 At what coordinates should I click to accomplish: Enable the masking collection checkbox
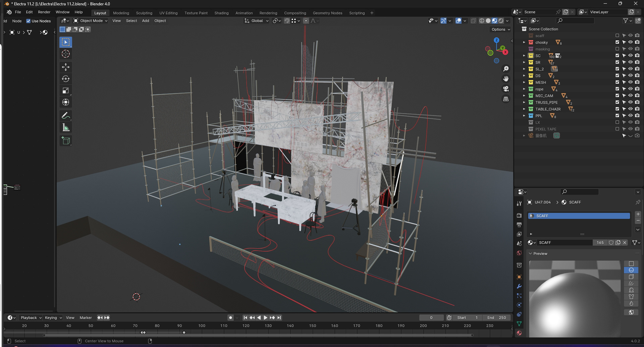pos(617,49)
